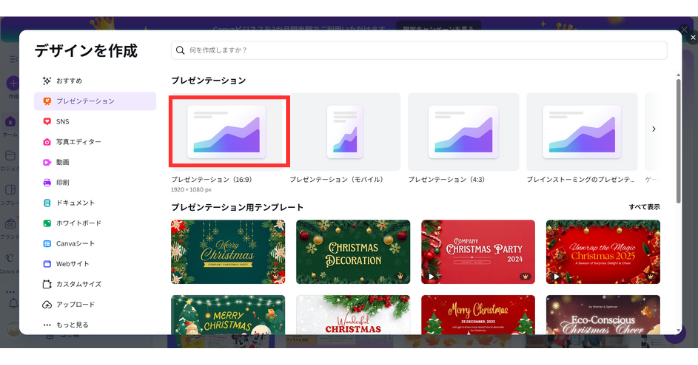This screenshot has height=365, width=698.
Task: Open the Unwrap the Magic Christmas 2025 template
Action: (x=603, y=252)
